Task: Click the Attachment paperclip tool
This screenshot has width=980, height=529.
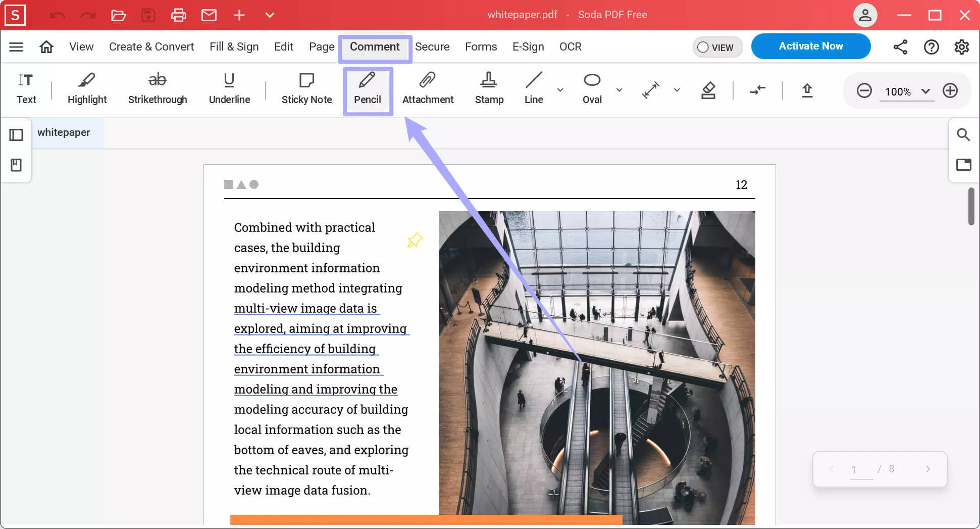Action: (x=428, y=89)
